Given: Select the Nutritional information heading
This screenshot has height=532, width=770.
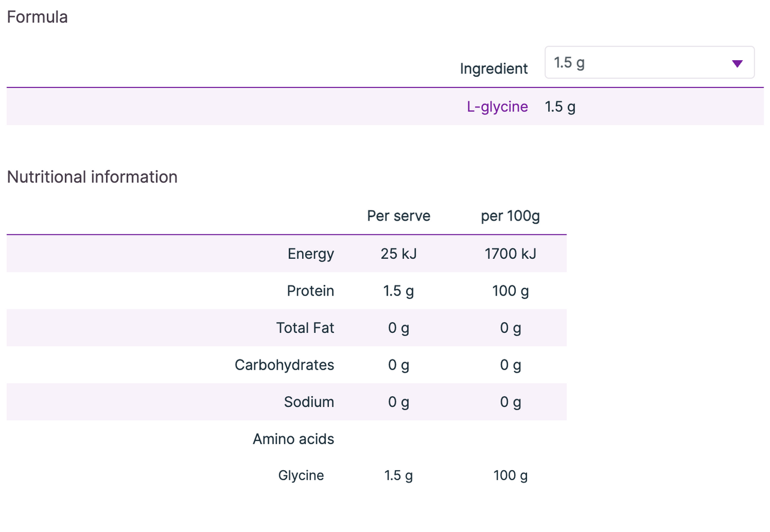Looking at the screenshot, I should (92, 177).
